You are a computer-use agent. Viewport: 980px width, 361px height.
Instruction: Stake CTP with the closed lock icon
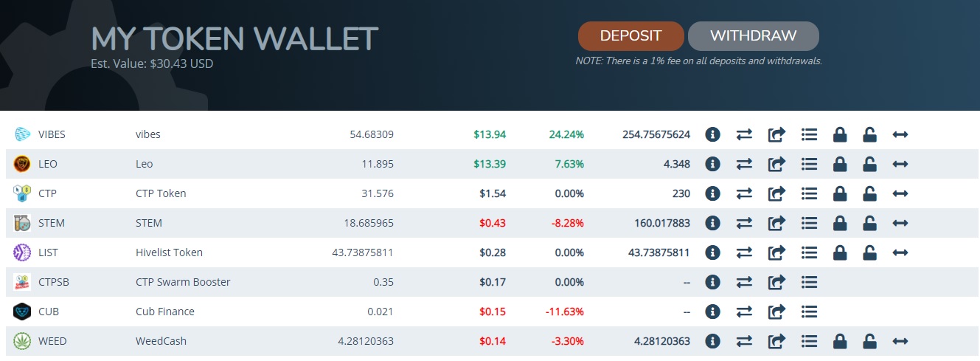point(839,193)
